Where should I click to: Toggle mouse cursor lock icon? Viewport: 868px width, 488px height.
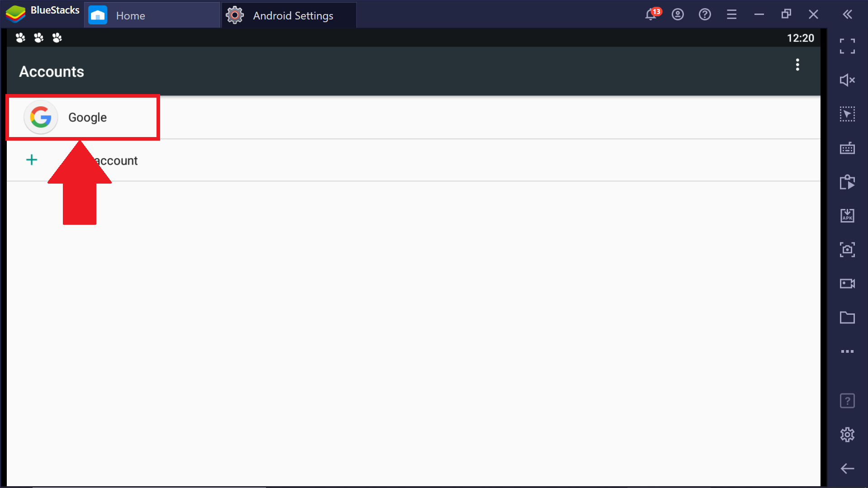[847, 114]
